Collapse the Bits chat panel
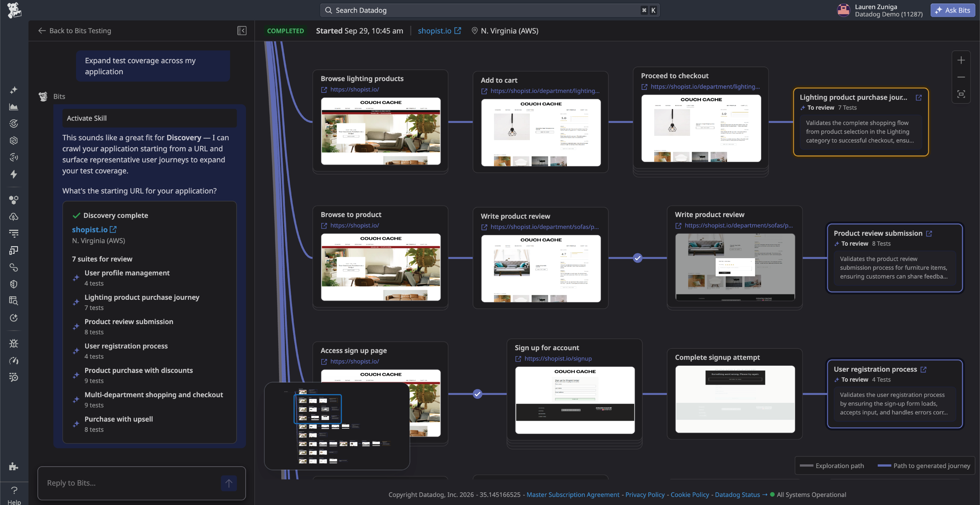This screenshot has width=980, height=505. click(x=241, y=30)
